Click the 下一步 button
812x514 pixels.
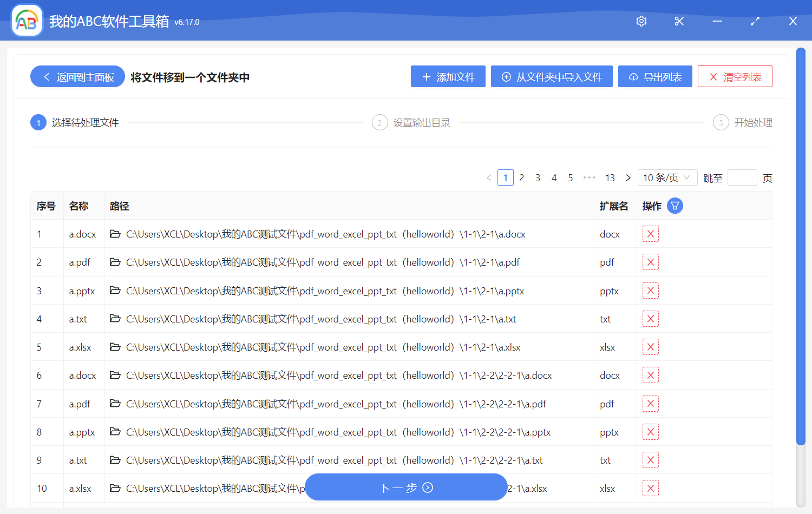click(406, 487)
